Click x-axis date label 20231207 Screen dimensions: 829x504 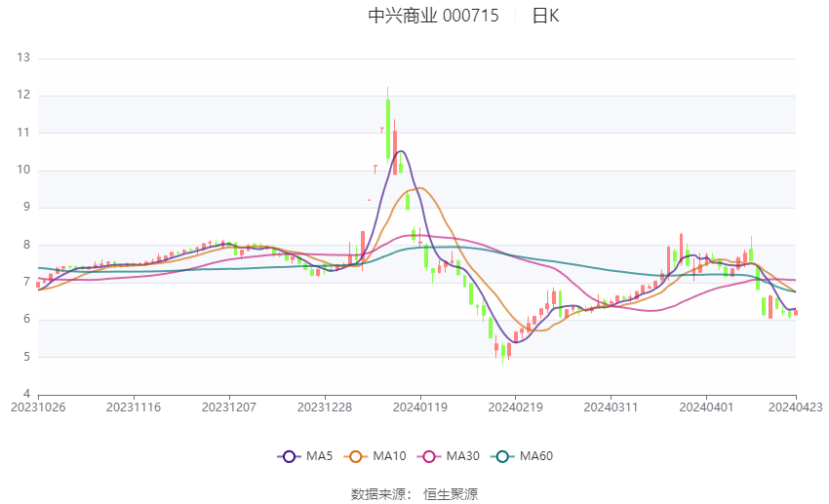point(229,407)
